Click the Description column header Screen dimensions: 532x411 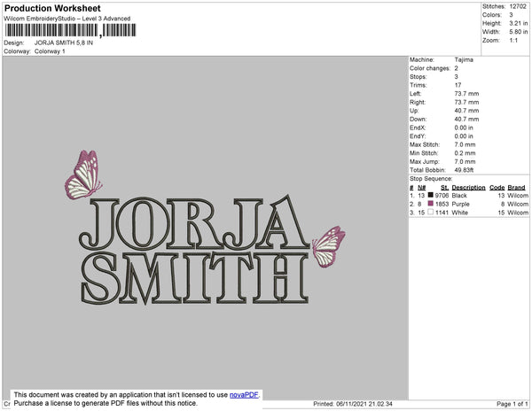[x=468, y=188]
